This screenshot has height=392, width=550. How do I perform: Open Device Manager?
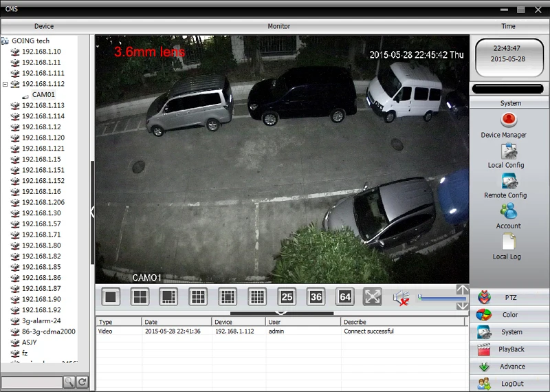509,120
